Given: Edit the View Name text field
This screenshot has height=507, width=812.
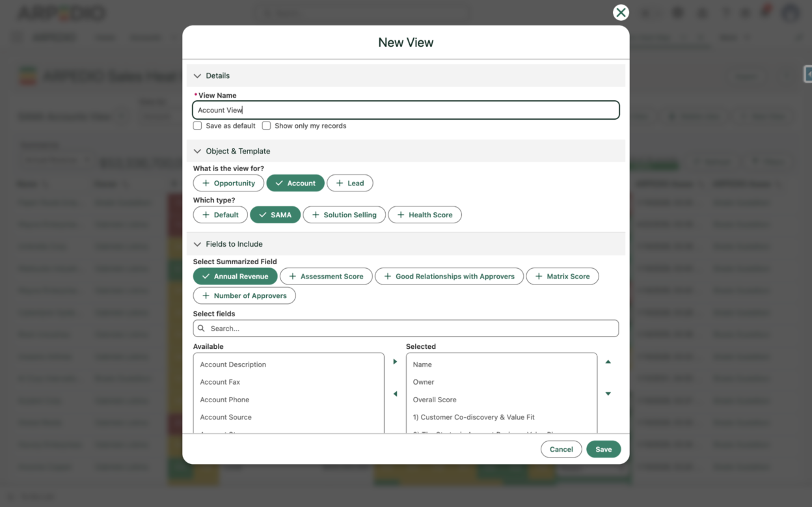Looking at the screenshot, I should pos(406,110).
